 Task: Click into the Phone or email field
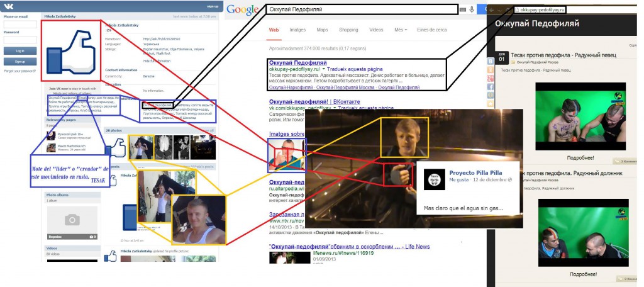click(x=20, y=25)
